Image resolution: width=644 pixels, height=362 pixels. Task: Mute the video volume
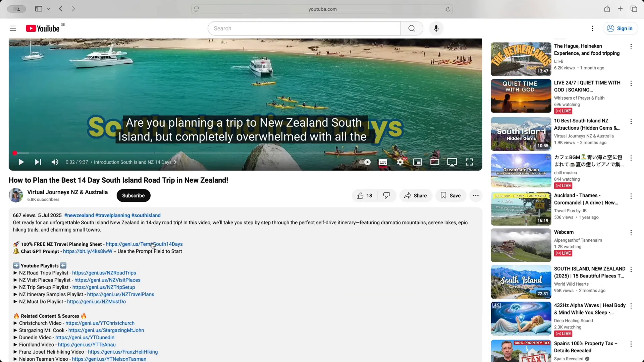point(55,162)
